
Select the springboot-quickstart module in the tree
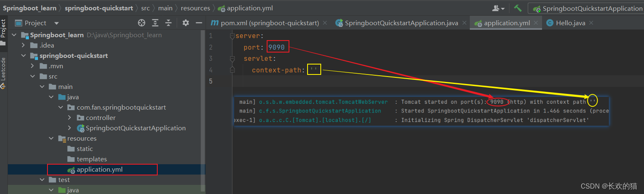tap(73, 56)
